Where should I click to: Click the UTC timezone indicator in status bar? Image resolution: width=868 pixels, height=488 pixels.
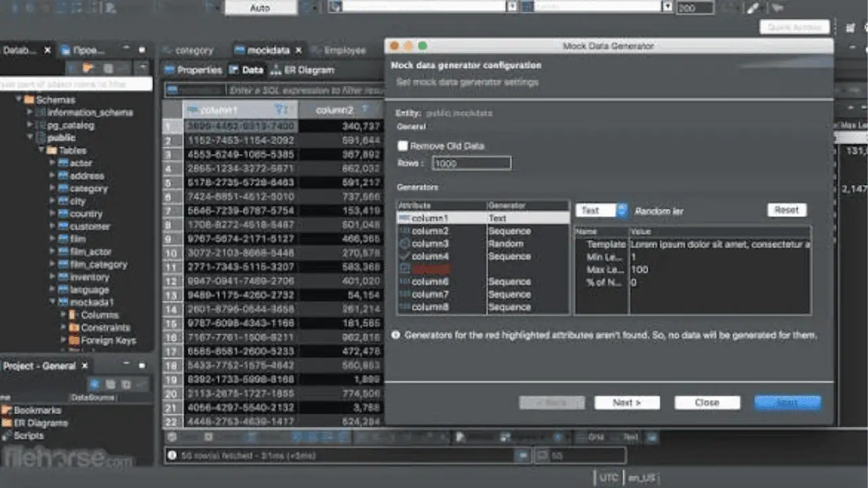click(x=609, y=478)
